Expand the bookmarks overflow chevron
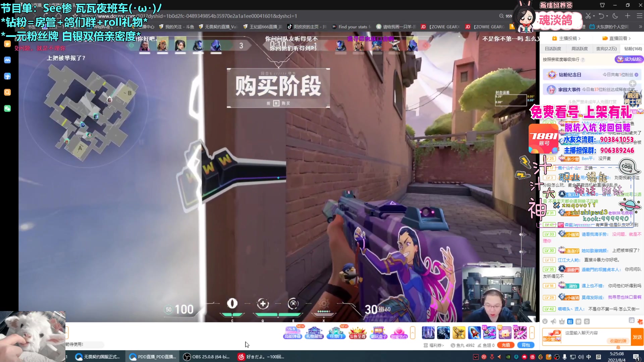Screen dimensions: 644x362 point(640,27)
